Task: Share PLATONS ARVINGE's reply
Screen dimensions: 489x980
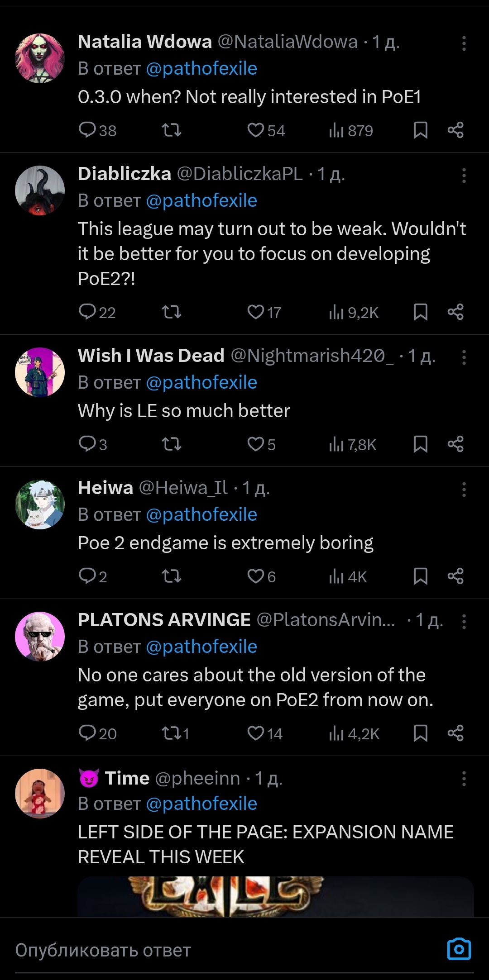Action: [x=455, y=733]
